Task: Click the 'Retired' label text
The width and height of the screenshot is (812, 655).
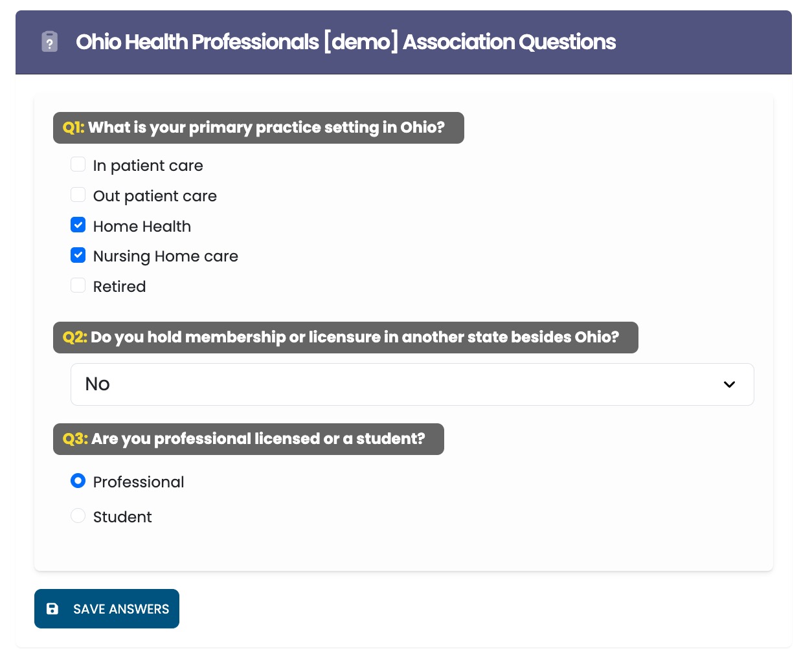Action: point(119,287)
